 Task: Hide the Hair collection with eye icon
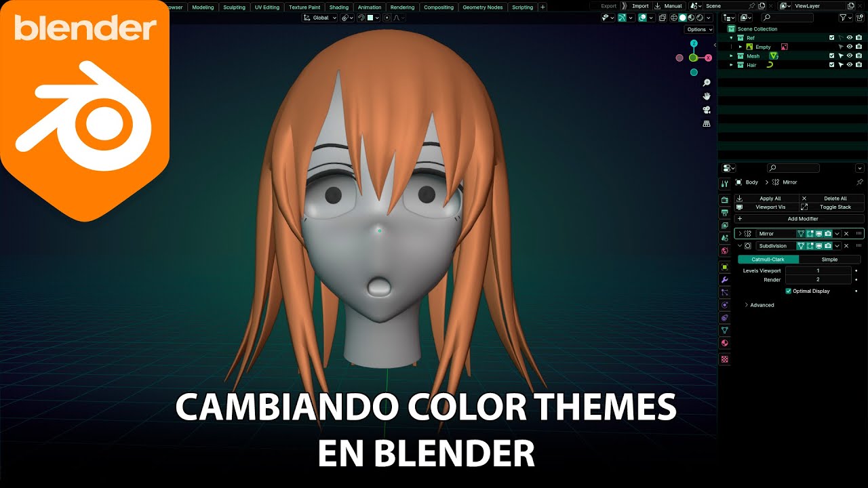(x=850, y=65)
